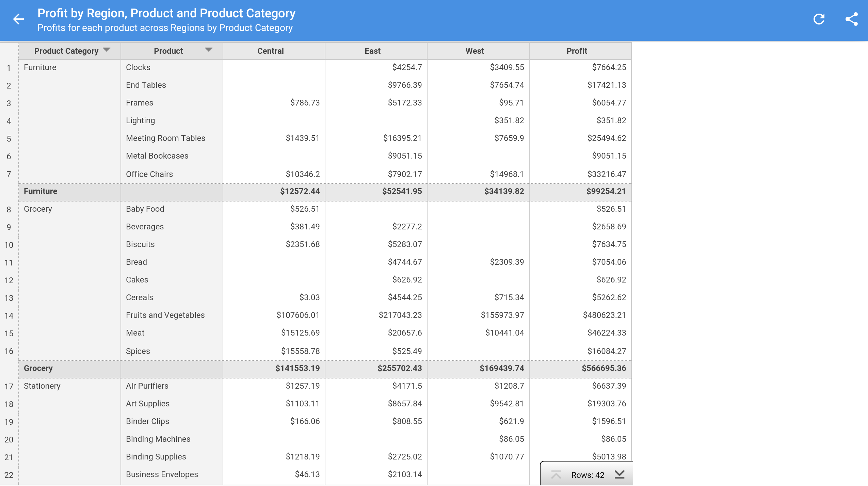This screenshot has height=486, width=868.
Task: Select the Stationery category cell
Action: 42,386
